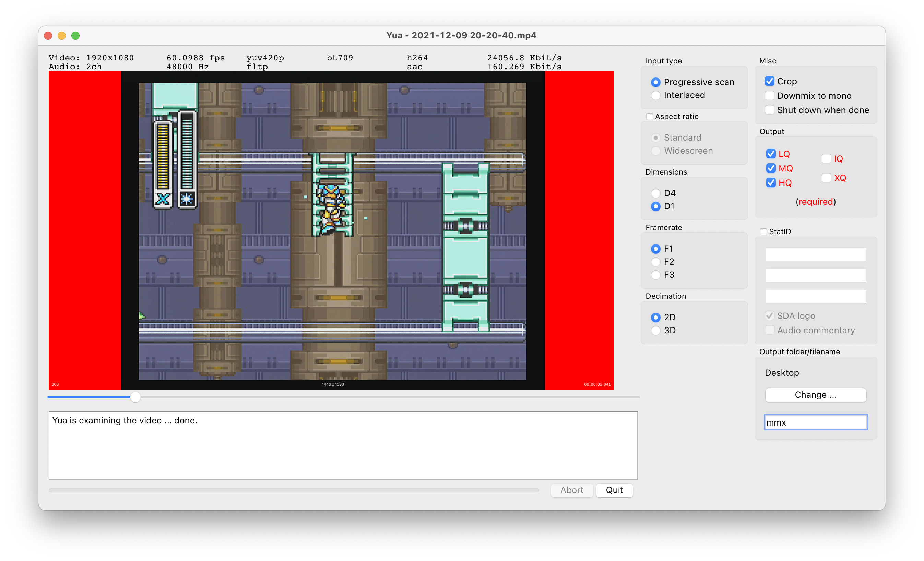
Task: Select F3 framerate radio button
Action: click(655, 275)
